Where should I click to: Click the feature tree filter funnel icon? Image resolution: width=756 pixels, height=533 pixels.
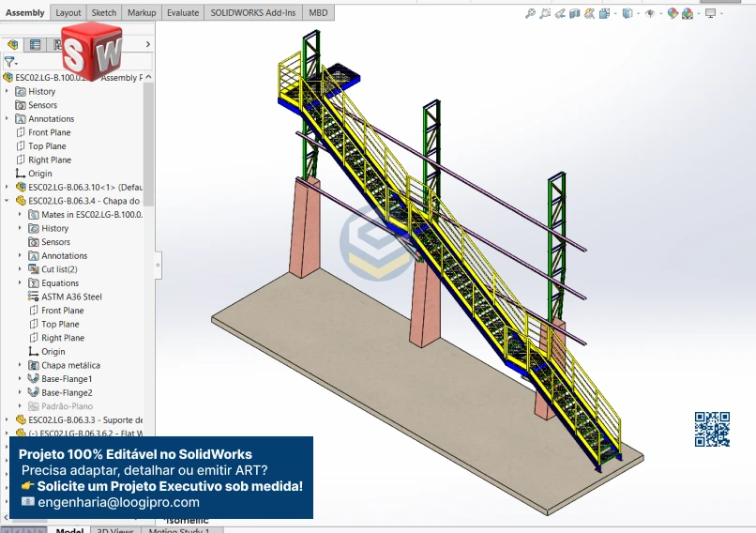tap(10, 62)
